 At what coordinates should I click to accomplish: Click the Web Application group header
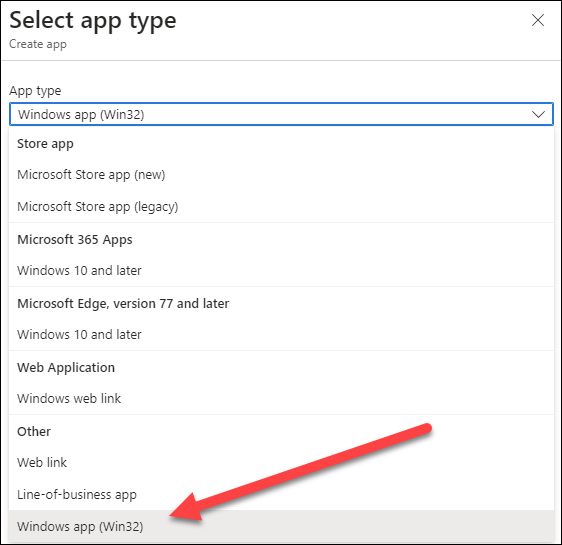(x=66, y=368)
